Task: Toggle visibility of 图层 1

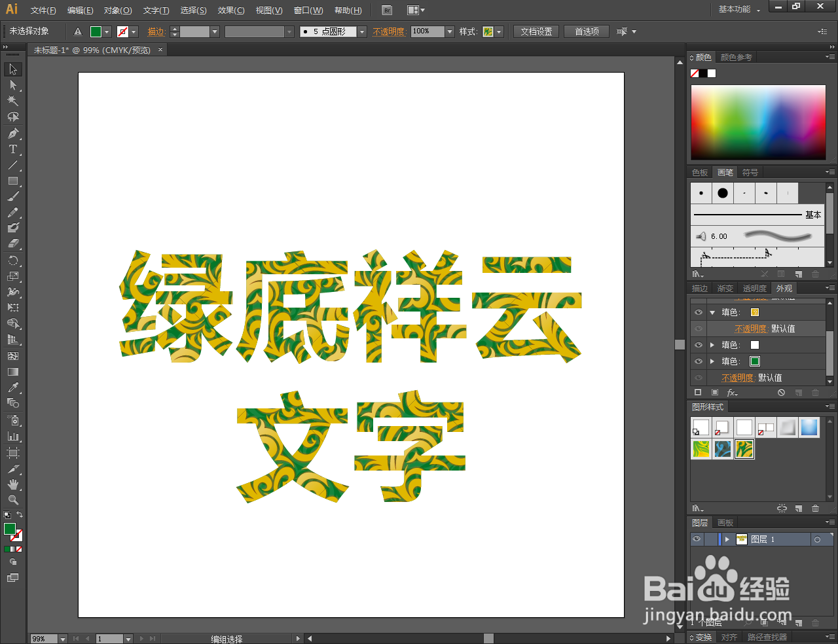Action: pos(697,539)
